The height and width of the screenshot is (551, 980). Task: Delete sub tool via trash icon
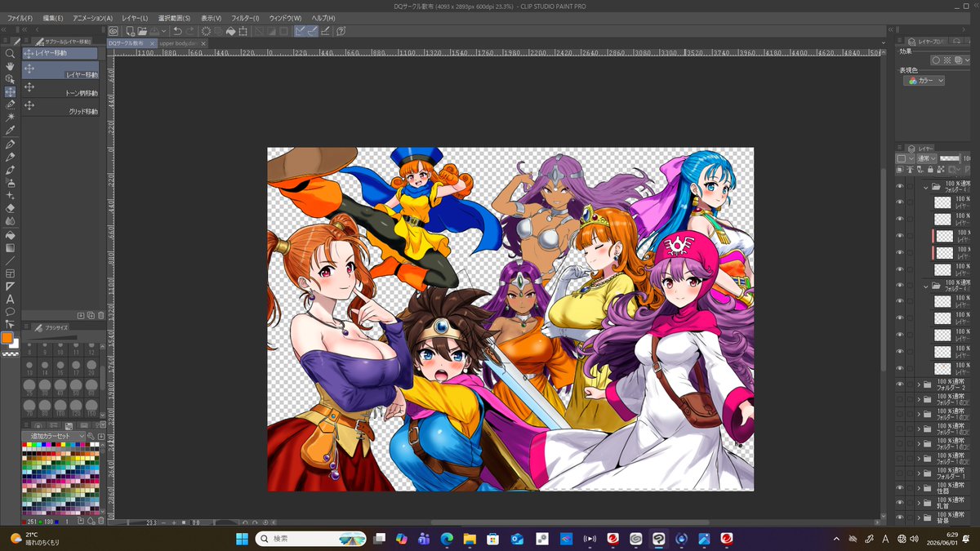100,314
